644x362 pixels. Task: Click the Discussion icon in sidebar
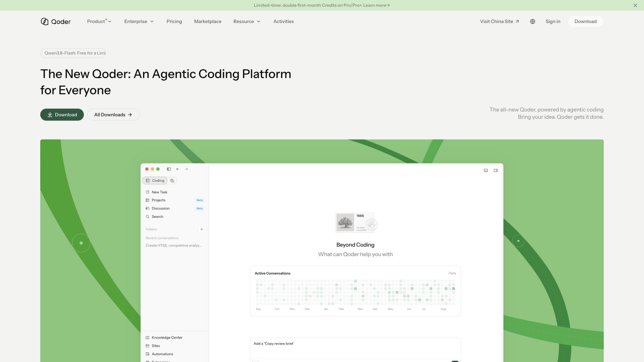(147, 208)
